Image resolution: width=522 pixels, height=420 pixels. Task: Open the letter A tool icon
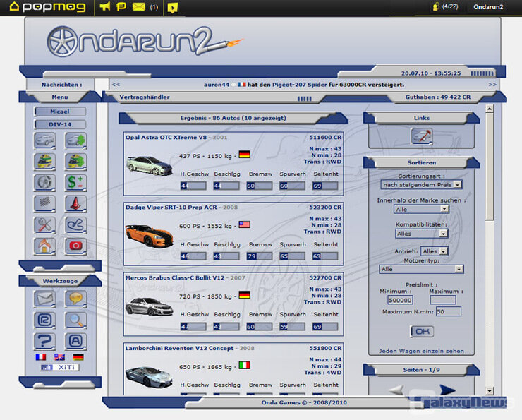coord(75,342)
